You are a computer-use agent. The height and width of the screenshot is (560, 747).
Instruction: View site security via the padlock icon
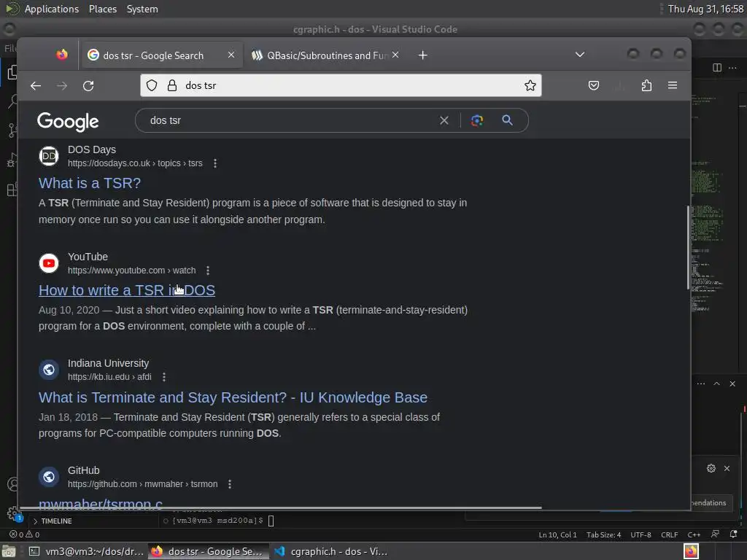(x=172, y=85)
